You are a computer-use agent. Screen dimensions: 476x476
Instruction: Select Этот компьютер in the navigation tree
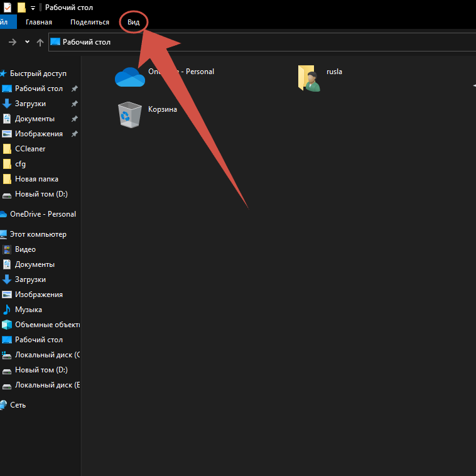click(38, 234)
